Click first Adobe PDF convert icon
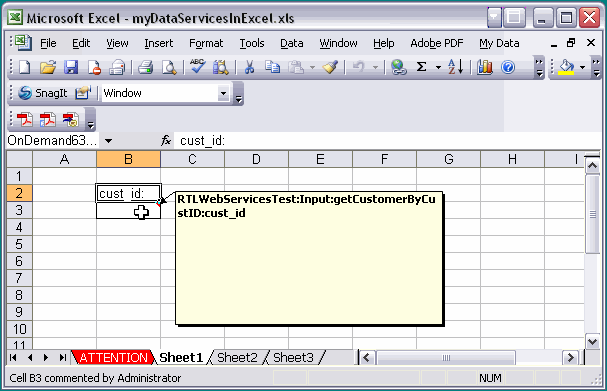This screenshot has height=391, width=607. (x=25, y=120)
